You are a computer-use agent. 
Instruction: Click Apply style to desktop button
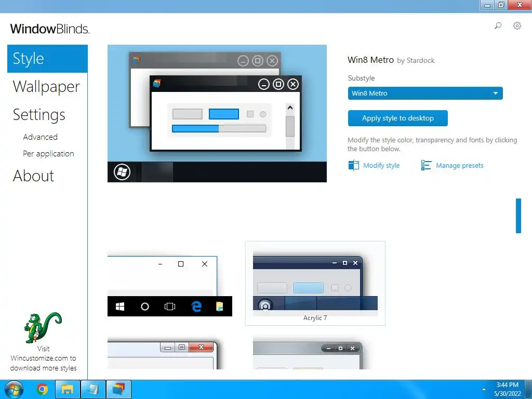(397, 118)
